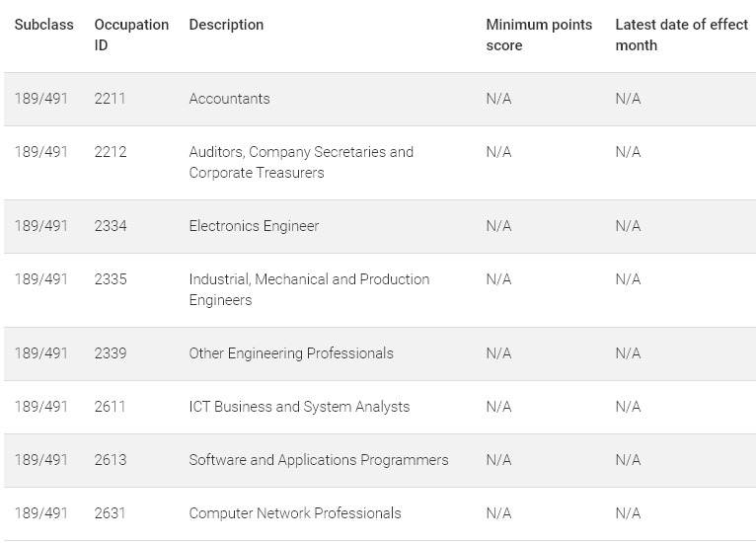Select occupation ID 2211 cell
This screenshot has width=756, height=543.
110,99
